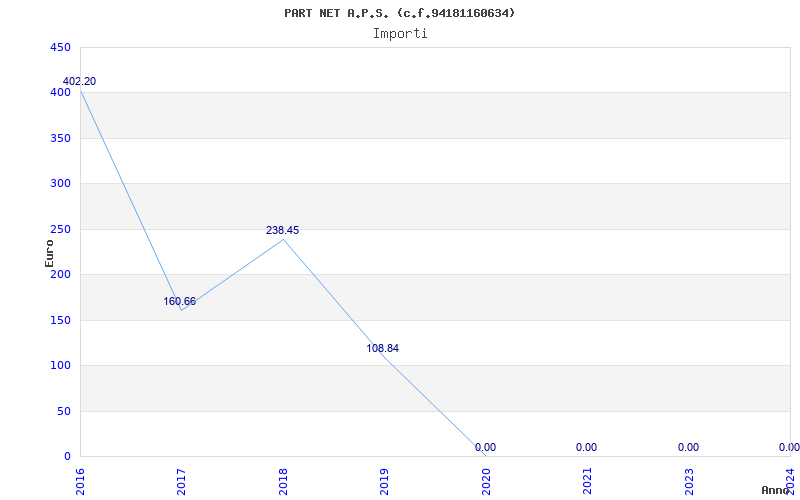Select the 0.00 label above 2021
The height and width of the screenshot is (500, 800).
(x=586, y=448)
